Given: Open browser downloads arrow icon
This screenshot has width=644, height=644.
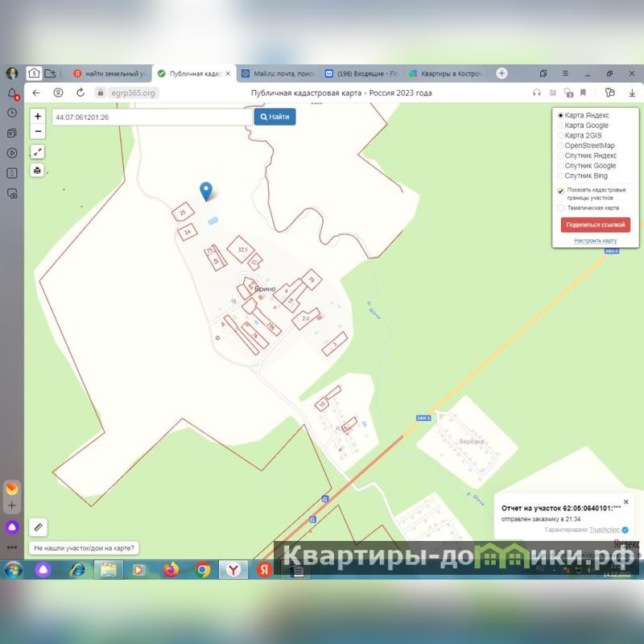Looking at the screenshot, I should coord(632,93).
